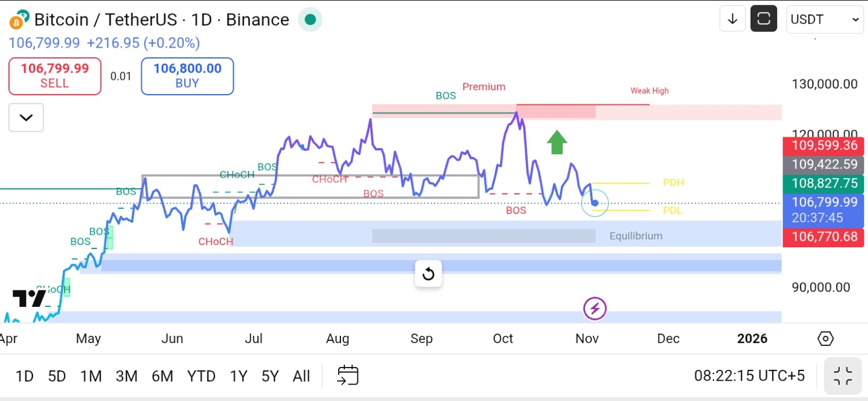Select the 3M time range
This screenshot has width=868, height=401.
pos(127,376)
